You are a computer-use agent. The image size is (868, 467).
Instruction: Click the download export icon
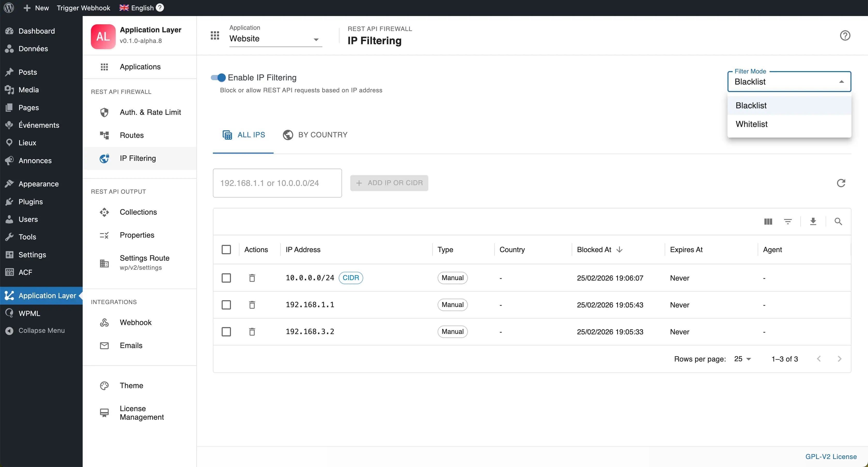tap(813, 222)
